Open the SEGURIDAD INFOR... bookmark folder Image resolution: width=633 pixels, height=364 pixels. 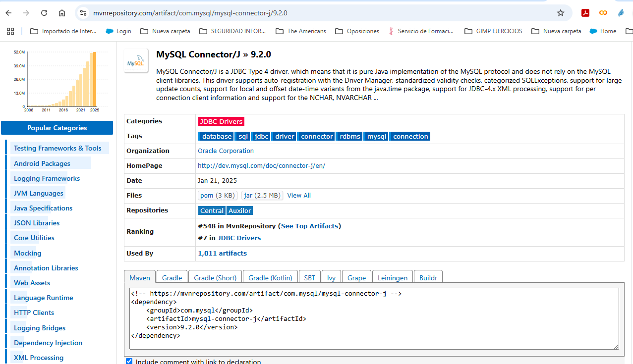pos(232,31)
